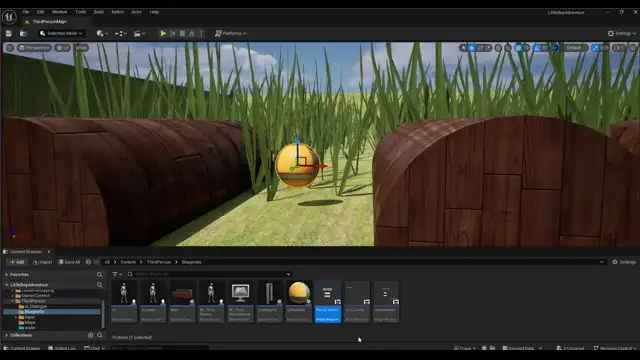Open the Output Log from the status bar
Screen dimensions: 640x360
pos(62,348)
